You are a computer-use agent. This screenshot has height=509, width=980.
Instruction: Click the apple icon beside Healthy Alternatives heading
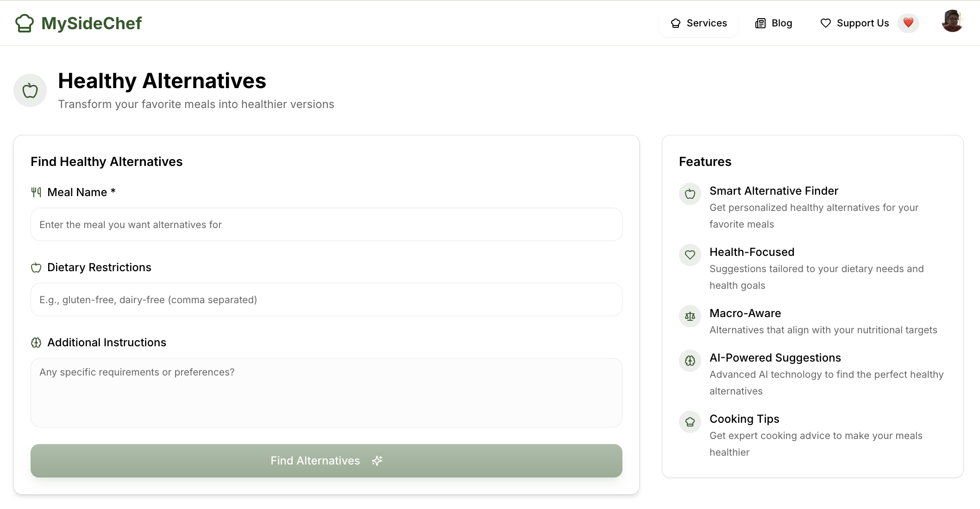tap(30, 90)
